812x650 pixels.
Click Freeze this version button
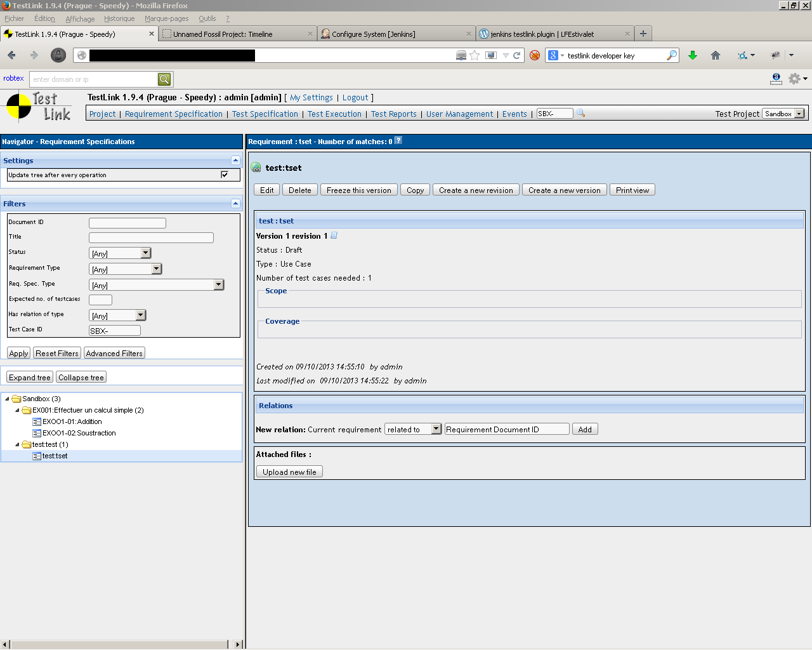click(359, 190)
